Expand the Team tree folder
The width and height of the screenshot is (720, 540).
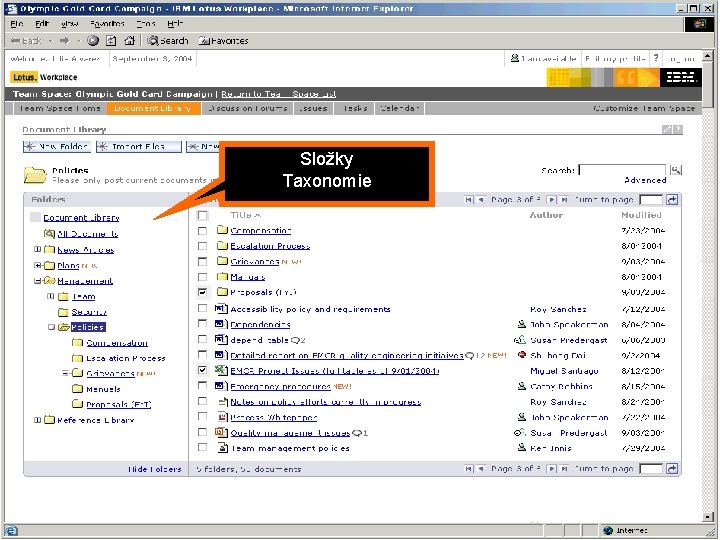51,297
